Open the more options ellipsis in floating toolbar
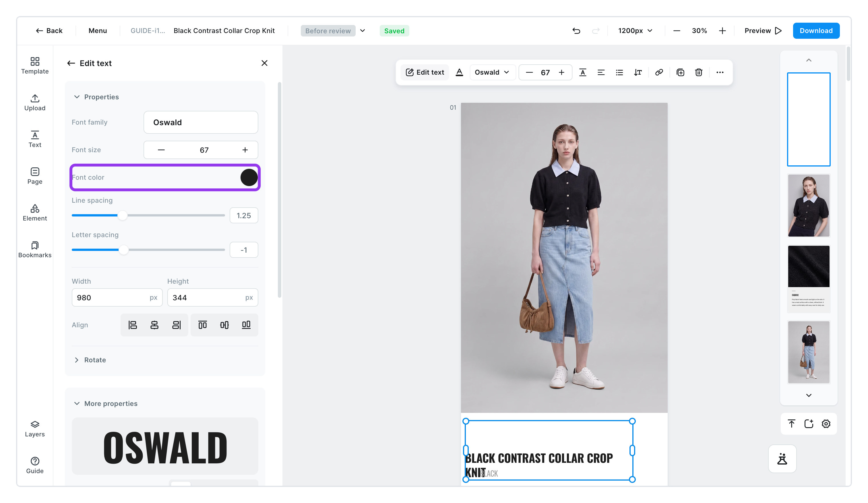 [720, 72]
